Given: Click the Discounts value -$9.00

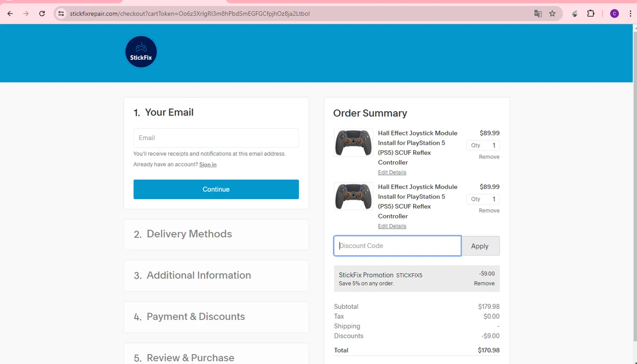Looking at the screenshot, I should pyautogui.click(x=490, y=336).
